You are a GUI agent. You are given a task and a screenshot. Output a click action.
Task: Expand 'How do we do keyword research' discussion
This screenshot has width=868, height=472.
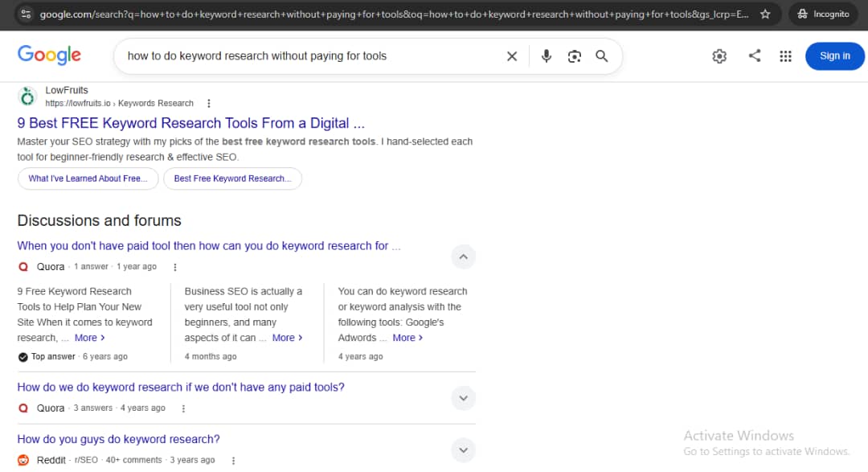point(464,398)
